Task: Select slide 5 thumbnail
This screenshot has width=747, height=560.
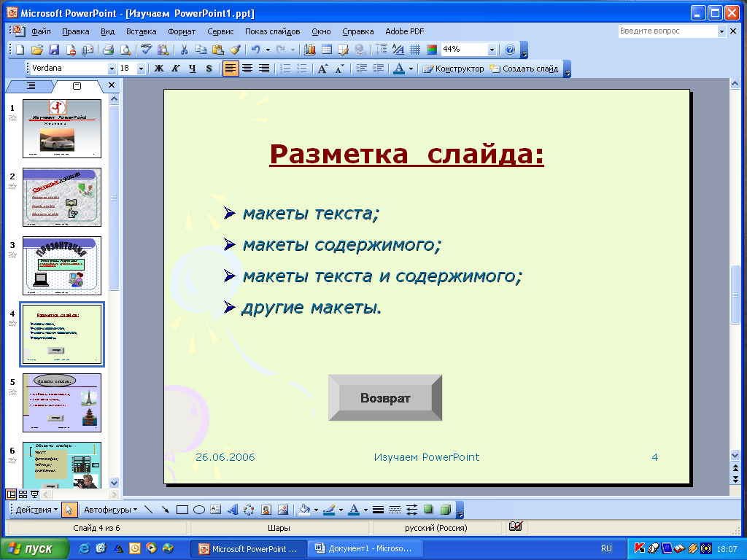Action: pyautogui.click(x=62, y=402)
